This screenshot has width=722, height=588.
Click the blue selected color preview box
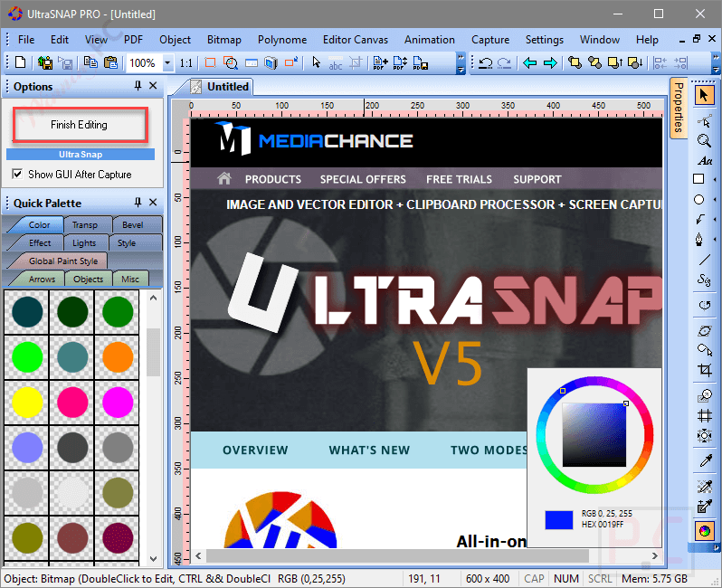click(558, 519)
